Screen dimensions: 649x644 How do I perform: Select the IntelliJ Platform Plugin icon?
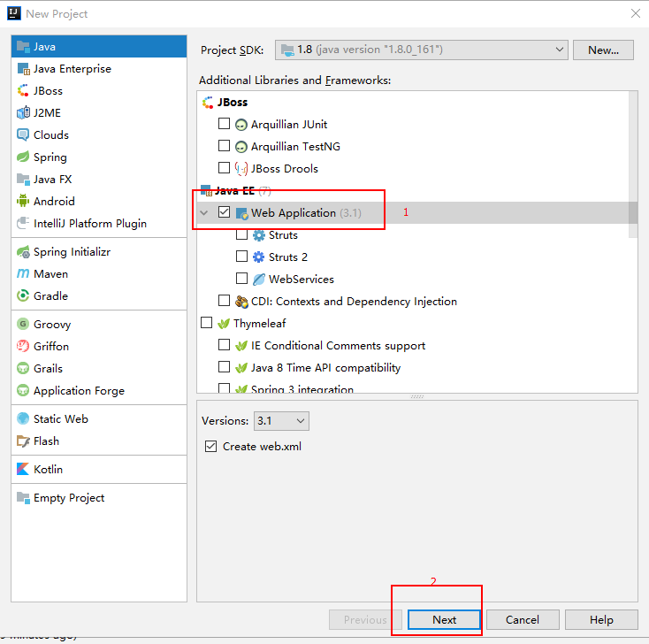(23, 223)
